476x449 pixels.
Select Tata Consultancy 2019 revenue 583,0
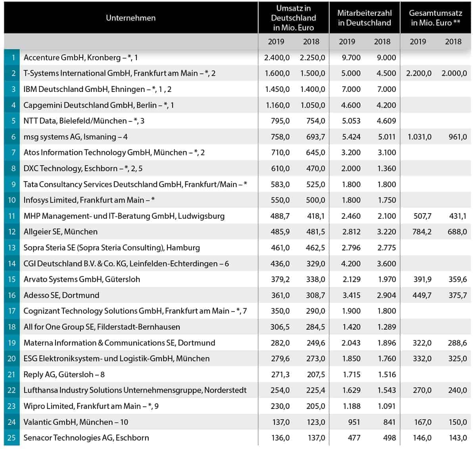tap(280, 184)
